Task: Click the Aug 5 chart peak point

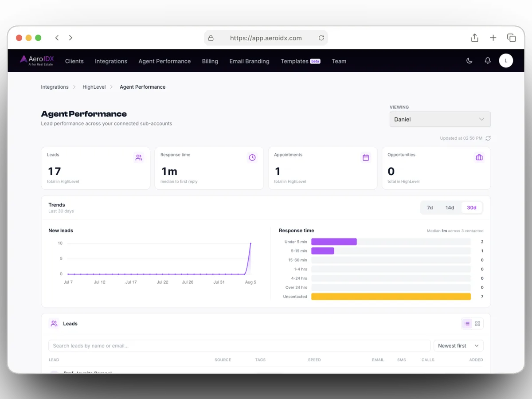Action: [x=250, y=243]
